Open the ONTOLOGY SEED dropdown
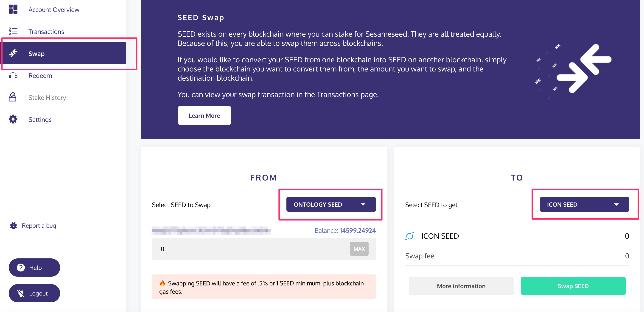Image resolution: width=644 pixels, height=312 pixels. coord(331,204)
